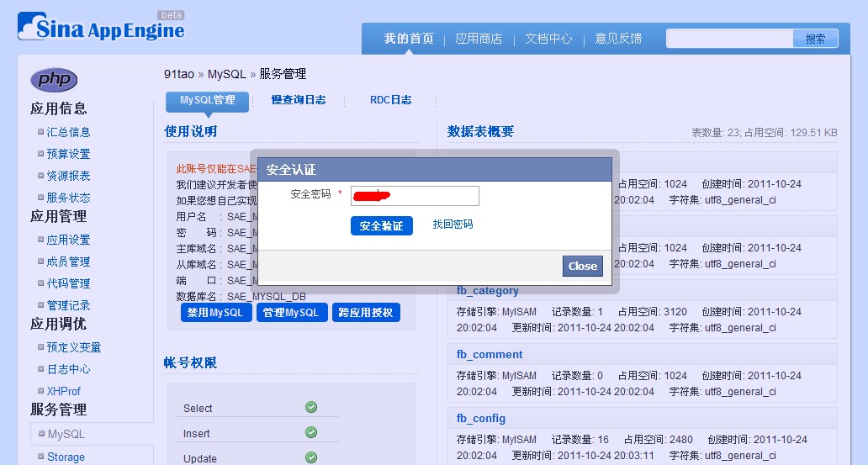Open the 意见反馈 nav tab

[x=618, y=39]
